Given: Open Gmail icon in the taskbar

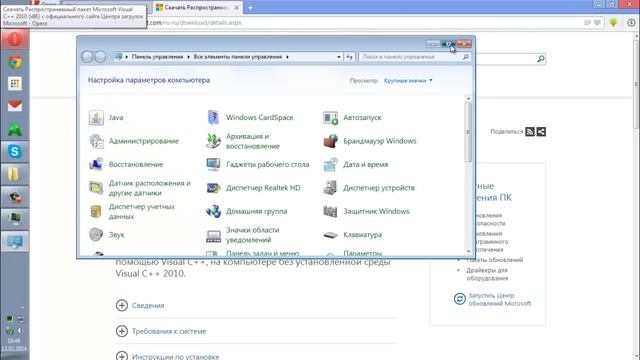Looking at the screenshot, I should 15,106.
